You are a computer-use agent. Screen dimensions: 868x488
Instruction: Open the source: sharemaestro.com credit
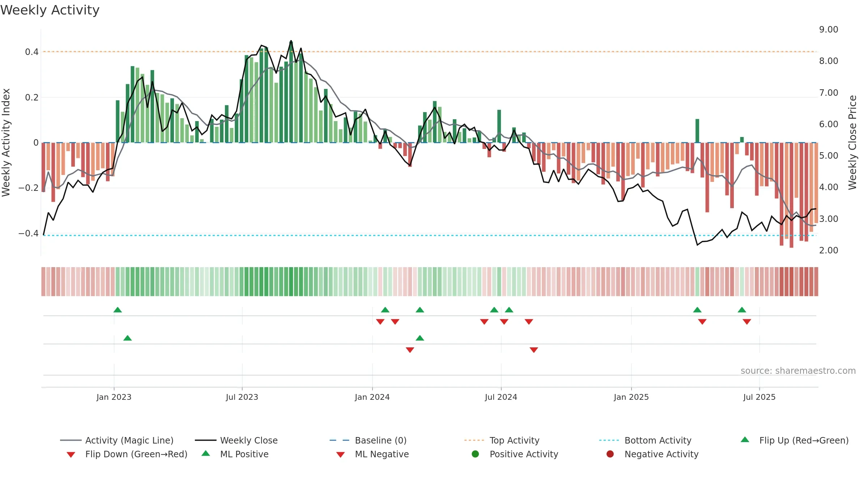tap(798, 371)
